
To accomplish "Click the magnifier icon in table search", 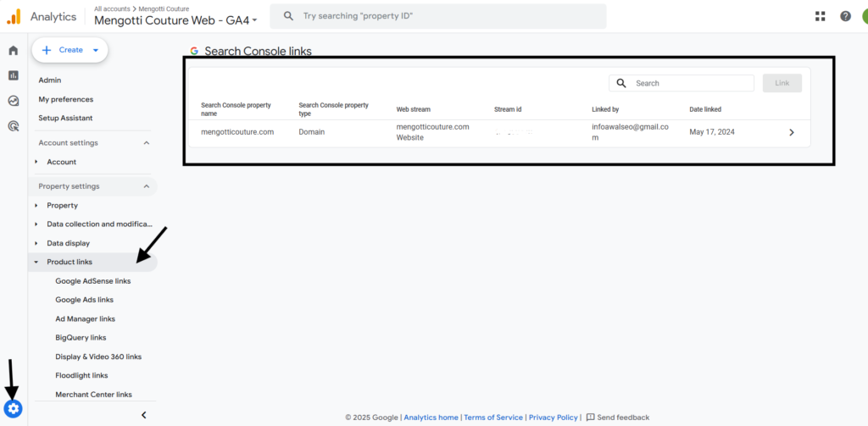I will (621, 83).
